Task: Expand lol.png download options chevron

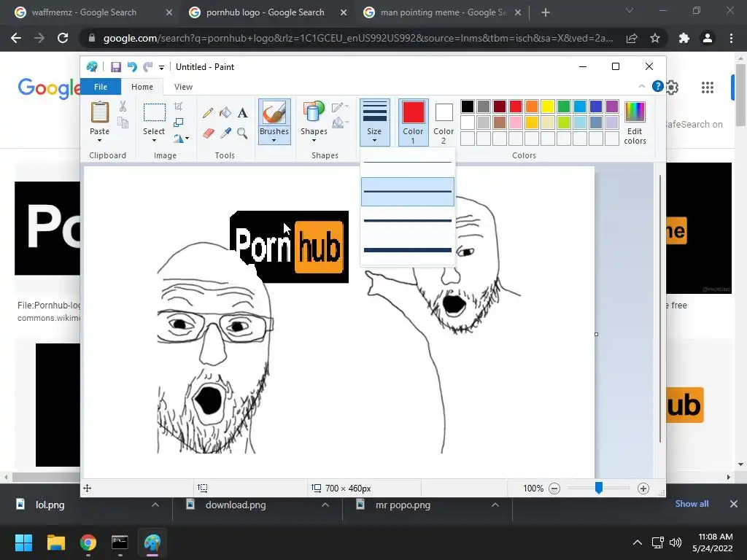Action: pos(155,505)
